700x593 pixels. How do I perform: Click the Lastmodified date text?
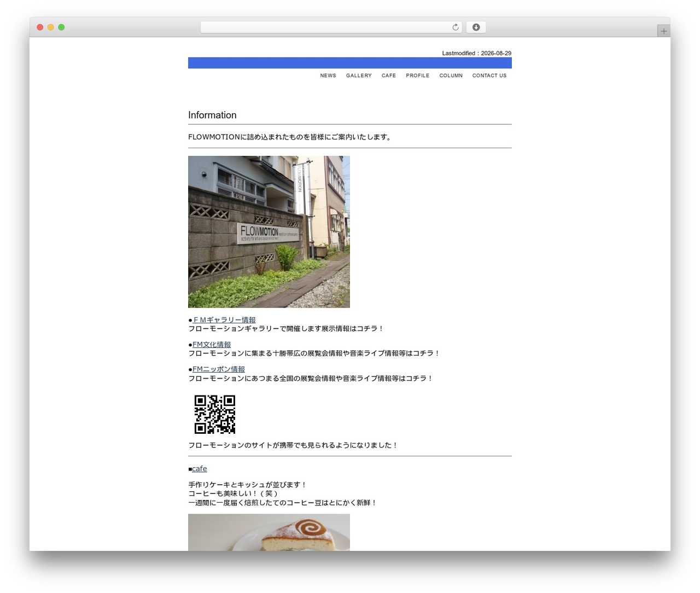(477, 53)
